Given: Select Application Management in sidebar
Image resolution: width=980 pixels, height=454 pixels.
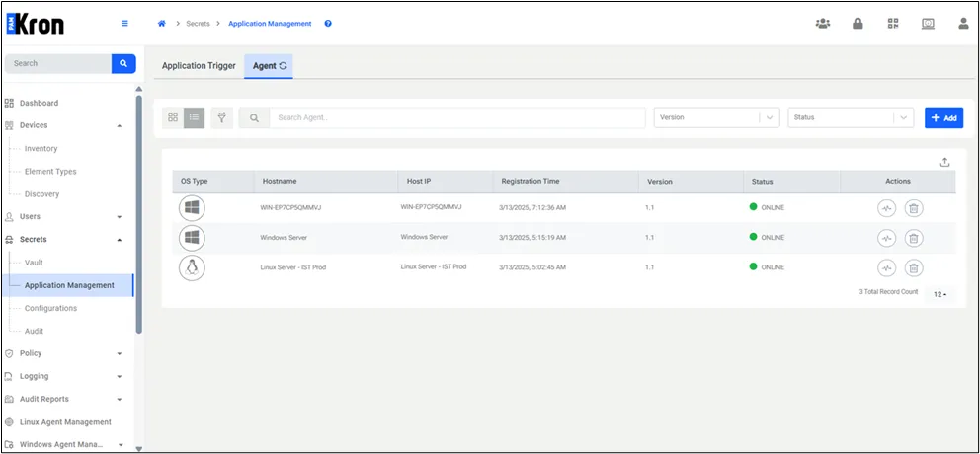Looking at the screenshot, I should (69, 285).
